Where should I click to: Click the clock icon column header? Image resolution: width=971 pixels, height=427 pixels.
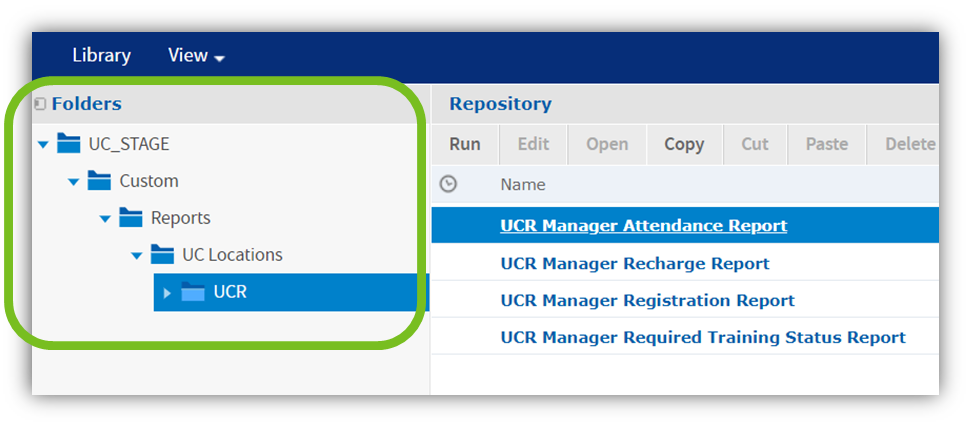point(449,184)
